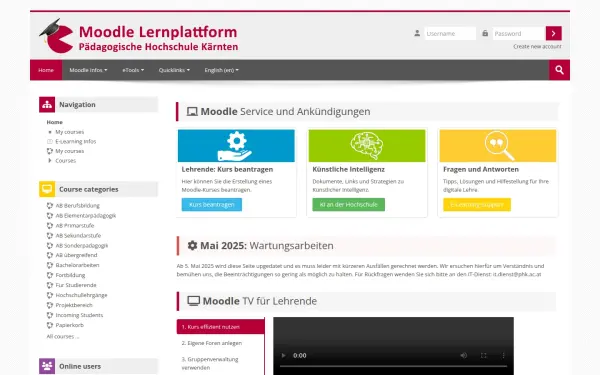
Task: Submit login with the arrow button
Action: 553,33
